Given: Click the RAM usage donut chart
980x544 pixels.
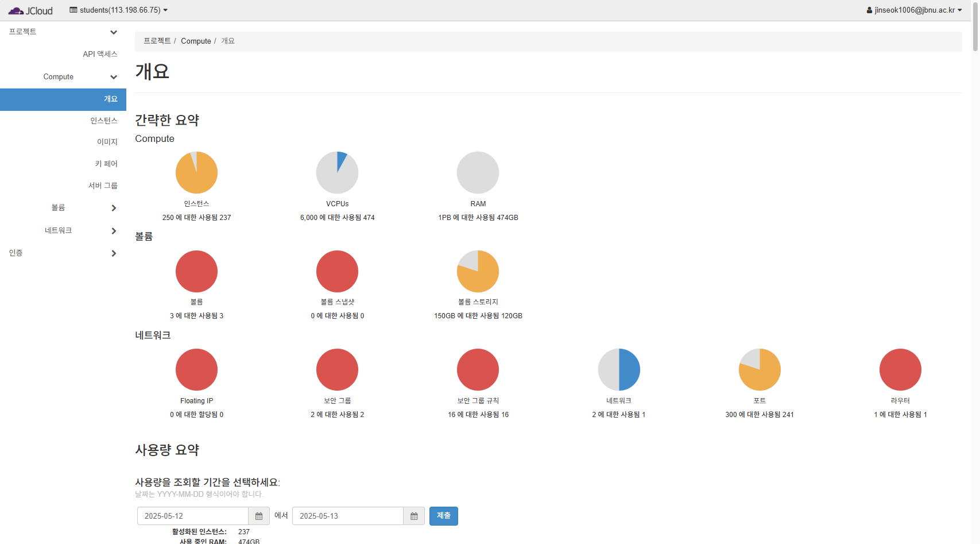Looking at the screenshot, I should [478, 172].
